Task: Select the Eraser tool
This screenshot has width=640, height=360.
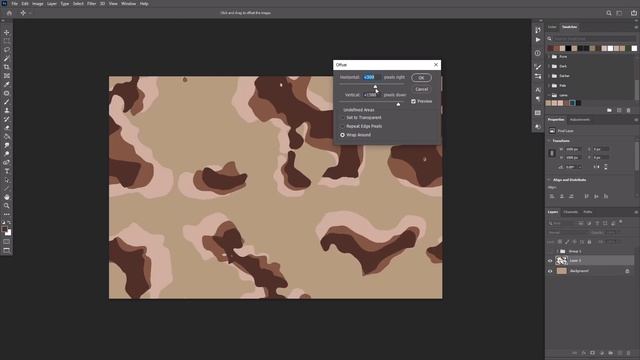Action: [7, 128]
